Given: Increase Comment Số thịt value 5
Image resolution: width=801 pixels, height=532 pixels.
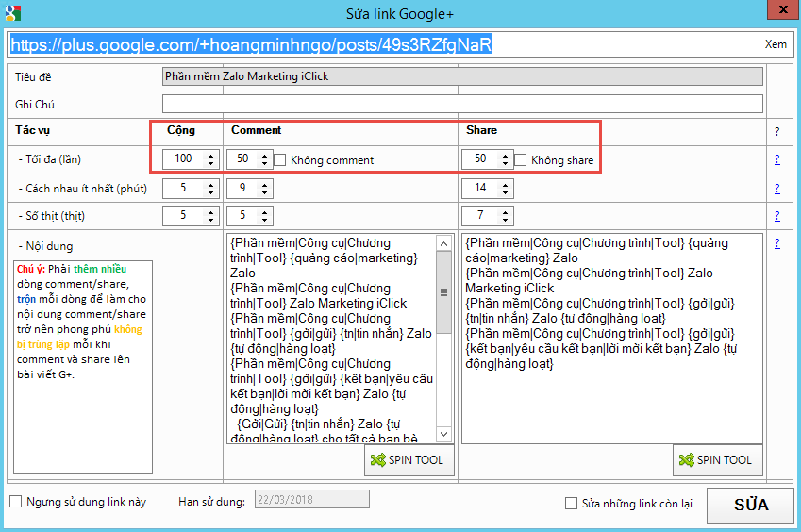Looking at the screenshot, I should (x=264, y=211).
